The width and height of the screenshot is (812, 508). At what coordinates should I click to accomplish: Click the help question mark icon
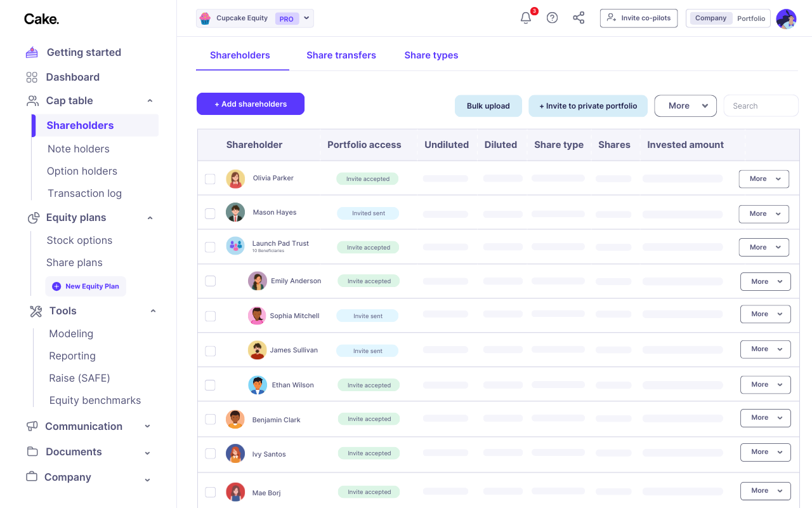(552, 18)
